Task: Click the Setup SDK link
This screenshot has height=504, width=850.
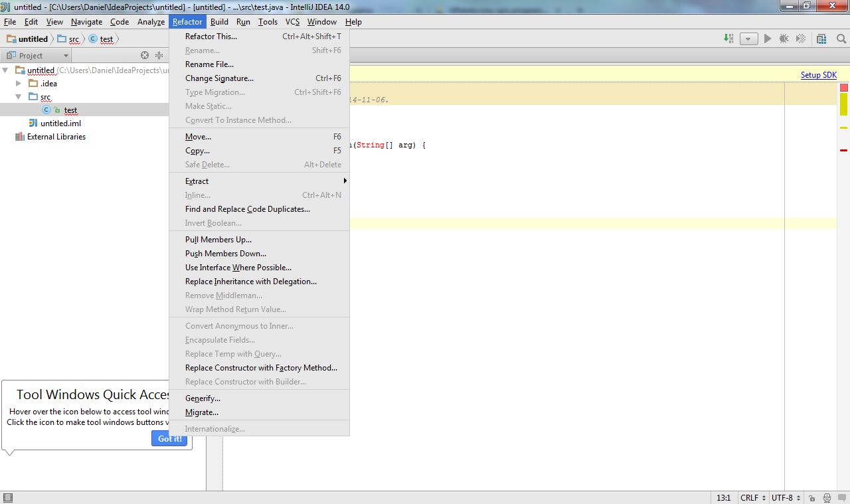Action: tap(818, 75)
